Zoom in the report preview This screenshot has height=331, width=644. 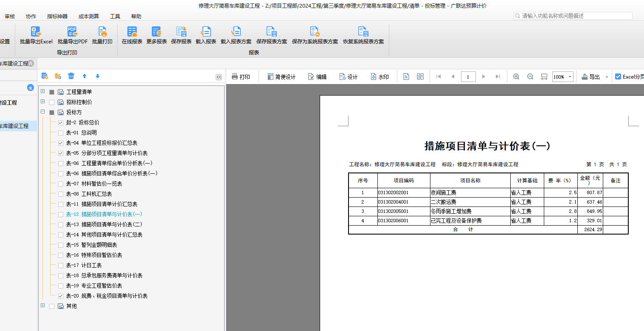[x=516, y=76]
